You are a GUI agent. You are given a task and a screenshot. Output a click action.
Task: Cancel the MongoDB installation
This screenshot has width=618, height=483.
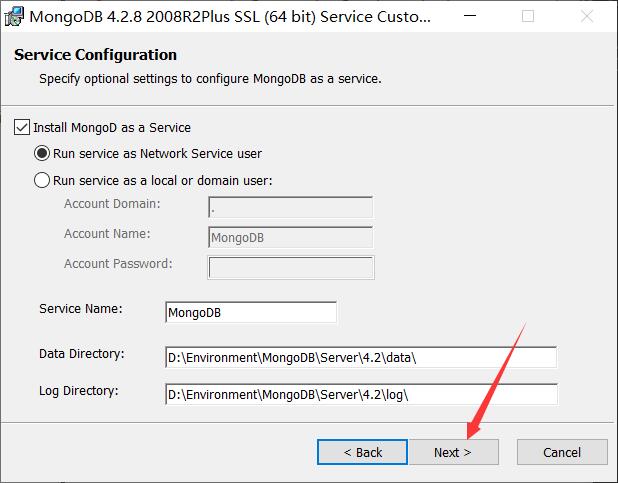[x=562, y=452]
